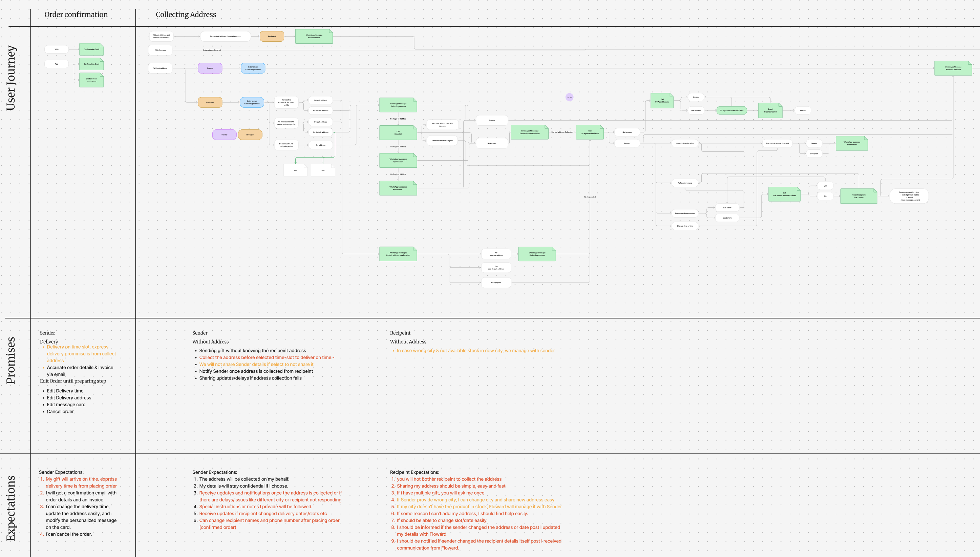Select "WhatsApp Message: Default address confirmation" note
Viewport: 980px width, 557px height.
pos(398,254)
